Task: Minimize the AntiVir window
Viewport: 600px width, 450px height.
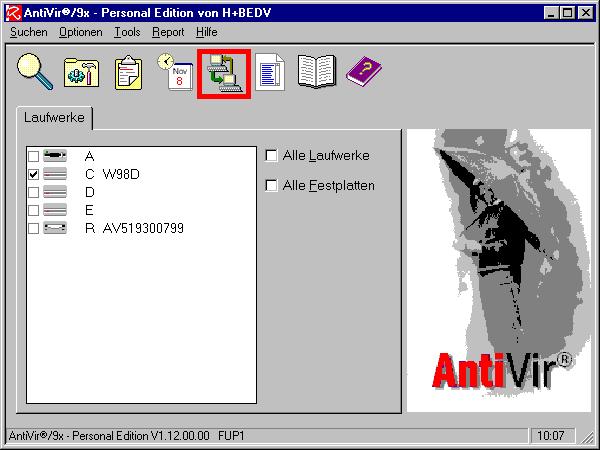Action: pyautogui.click(x=551, y=13)
